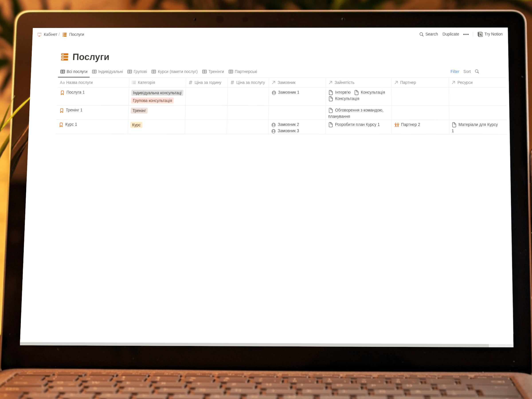This screenshot has height=399, width=532.
Task: Select the Зайнятість column header
Action: [359, 82]
